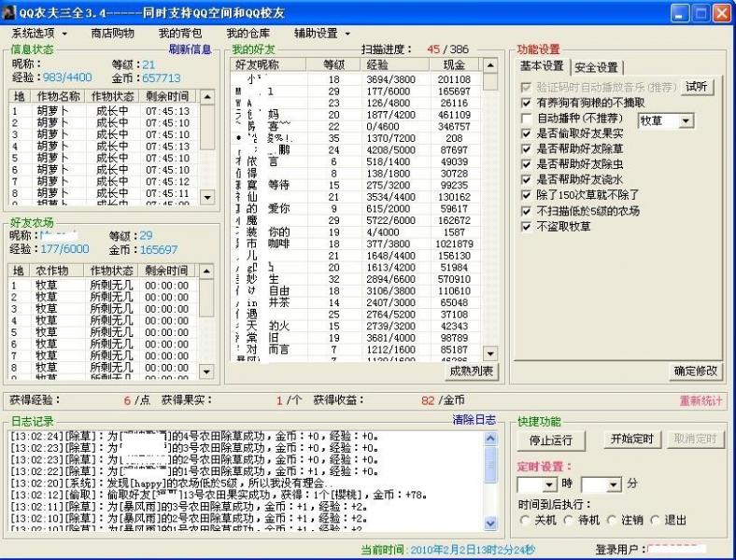The height and width of the screenshot is (560, 736).
Task: Click the 好友昵称 column header
Action: tap(268, 64)
